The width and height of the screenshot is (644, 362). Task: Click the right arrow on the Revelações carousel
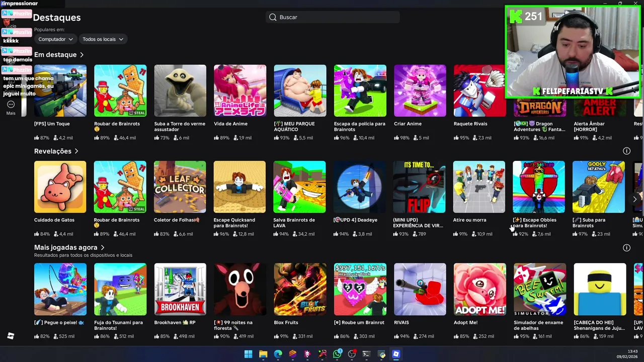coord(634,199)
